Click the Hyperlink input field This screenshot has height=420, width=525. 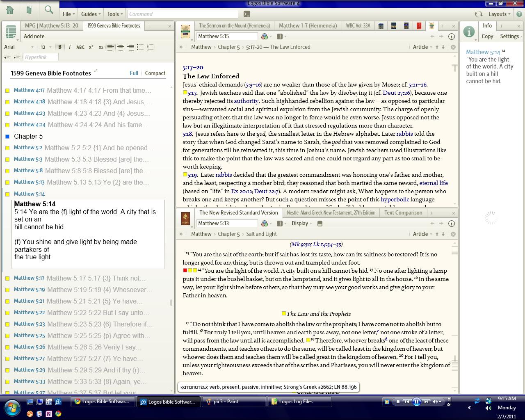tap(41, 57)
